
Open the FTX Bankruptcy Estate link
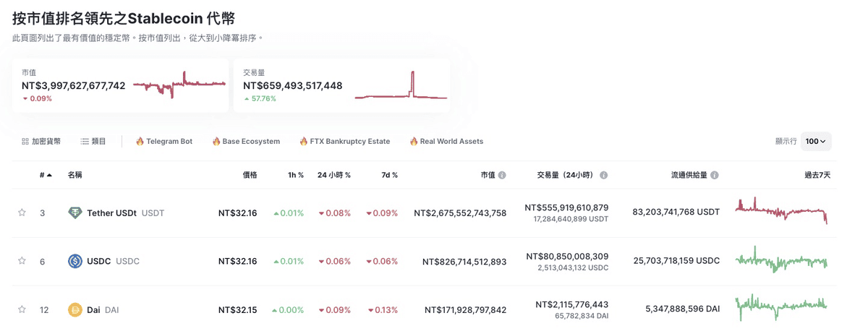click(345, 142)
